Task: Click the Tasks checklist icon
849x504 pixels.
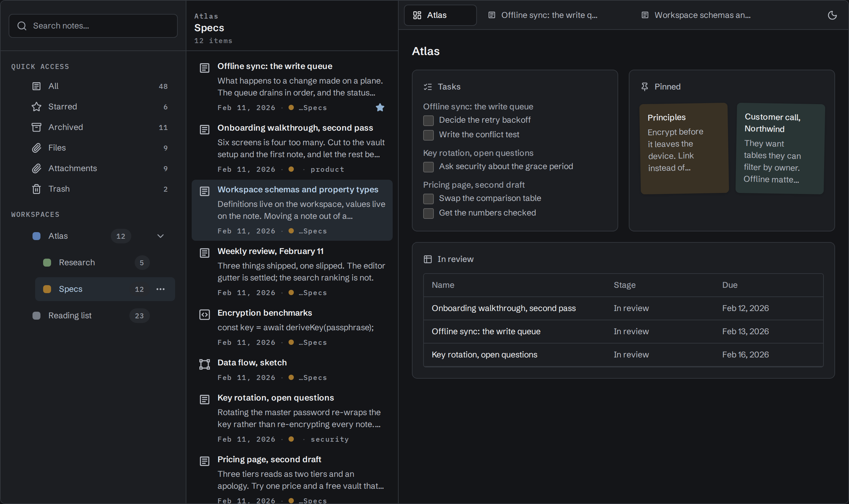Action: 428,87
